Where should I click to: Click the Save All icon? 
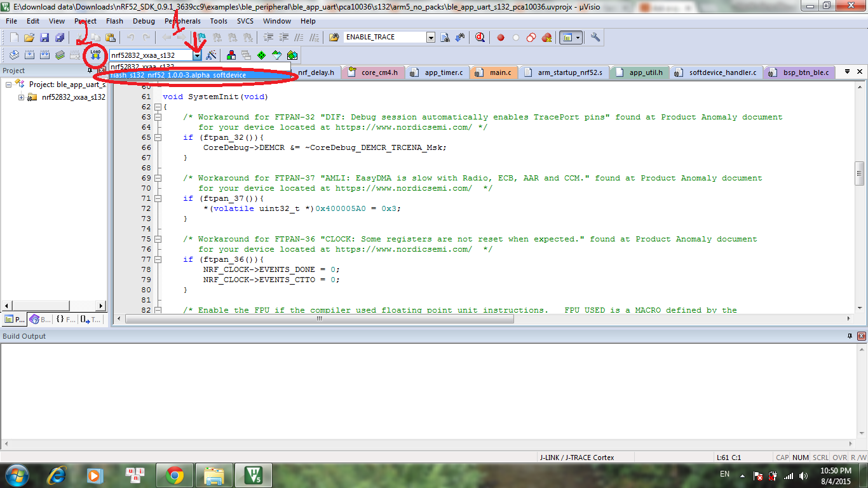click(x=60, y=37)
